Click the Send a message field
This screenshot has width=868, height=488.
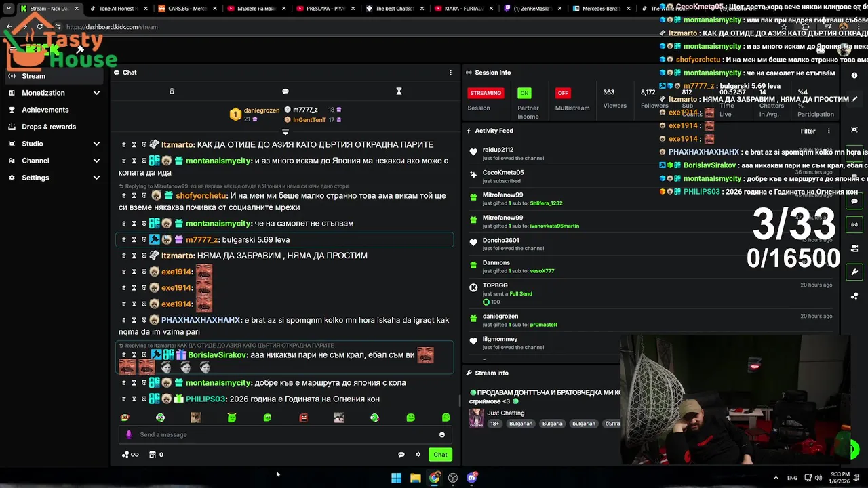click(x=285, y=434)
